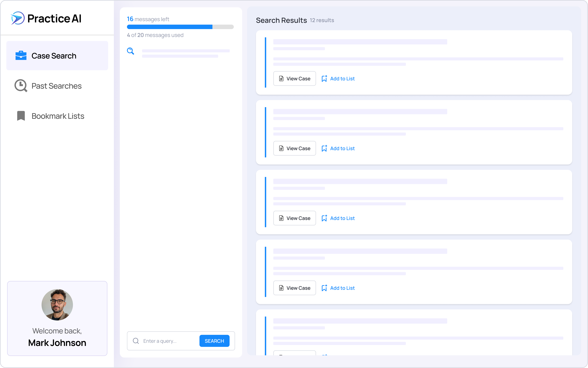Click the messages usage progress bar
Image resolution: width=588 pixels, height=368 pixels.
point(180,27)
